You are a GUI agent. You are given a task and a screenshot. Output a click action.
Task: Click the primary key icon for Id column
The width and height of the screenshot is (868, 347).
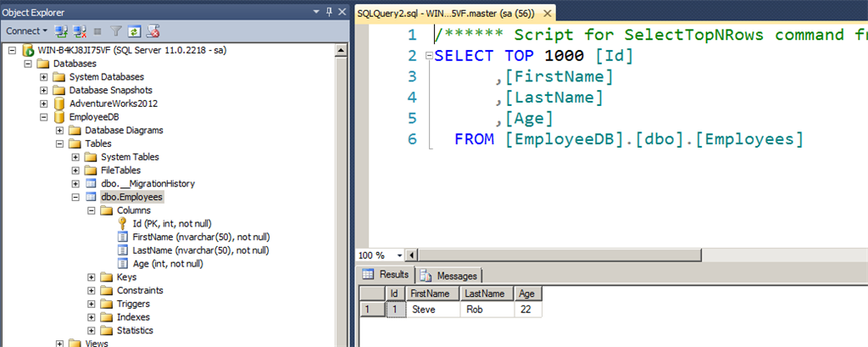pyautogui.click(x=123, y=224)
